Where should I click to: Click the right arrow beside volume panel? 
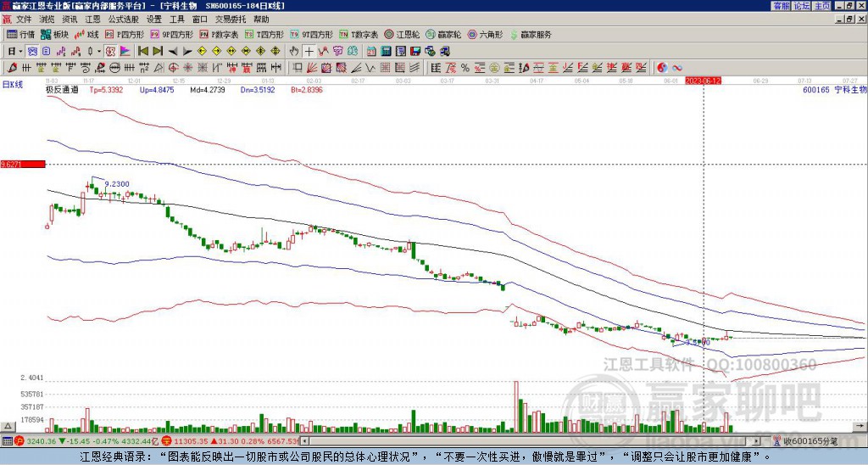[x=860, y=427]
